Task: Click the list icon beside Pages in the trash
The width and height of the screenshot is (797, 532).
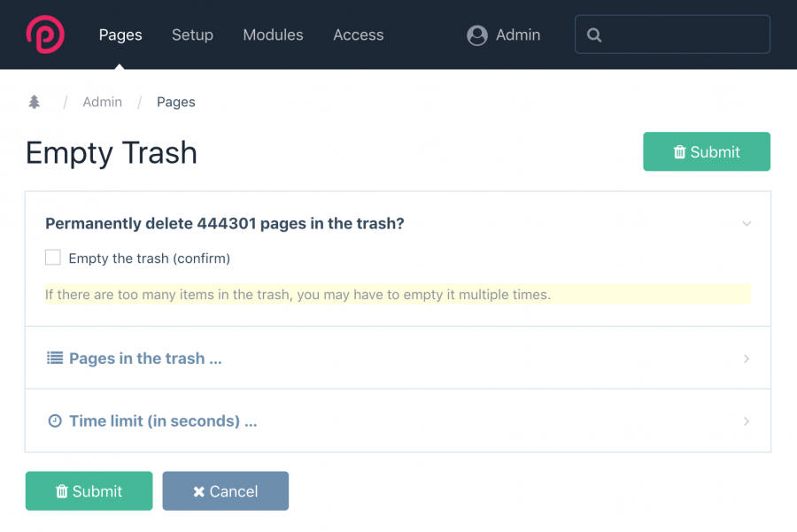Action: [x=55, y=358]
